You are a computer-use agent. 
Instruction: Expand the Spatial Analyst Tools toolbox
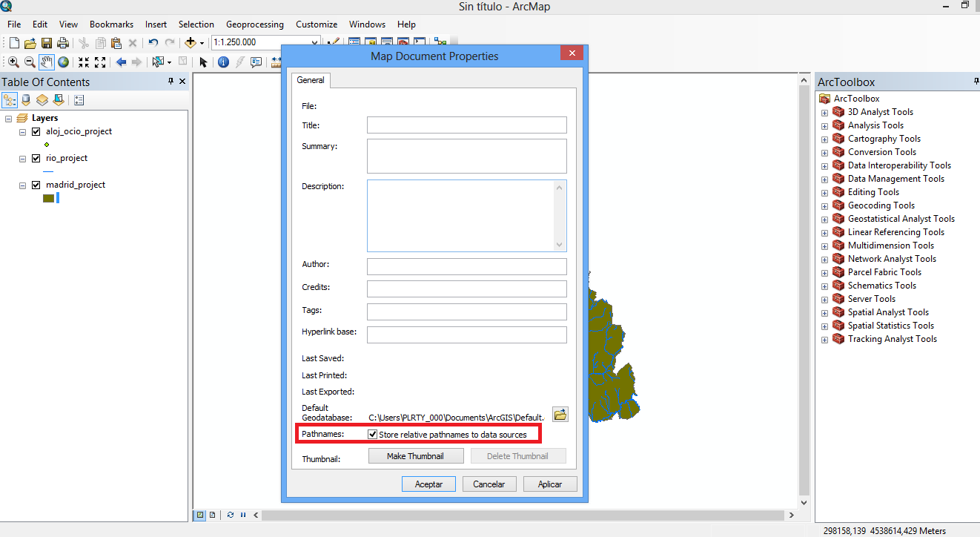824,313
